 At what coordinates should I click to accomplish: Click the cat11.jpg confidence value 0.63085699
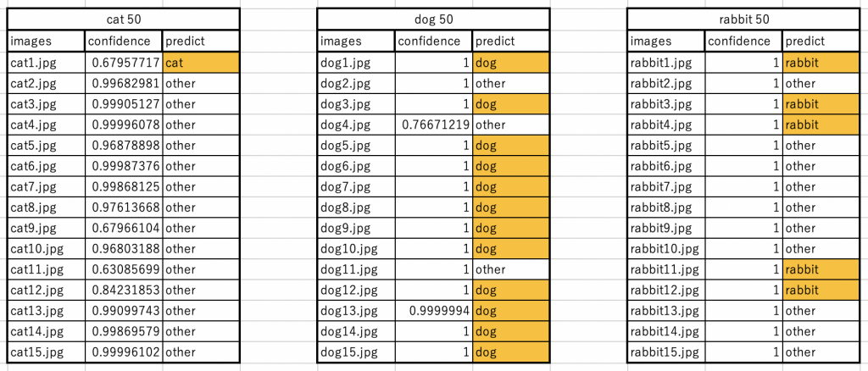coord(124,269)
